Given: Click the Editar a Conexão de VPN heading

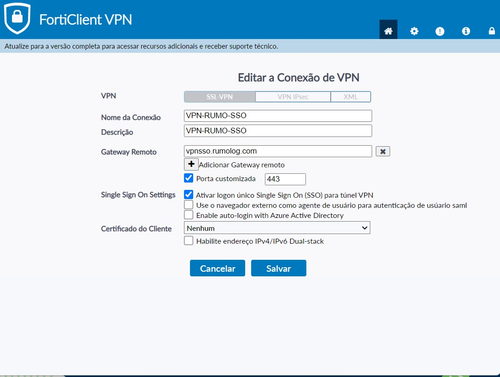Looking at the screenshot, I should pos(298,78).
